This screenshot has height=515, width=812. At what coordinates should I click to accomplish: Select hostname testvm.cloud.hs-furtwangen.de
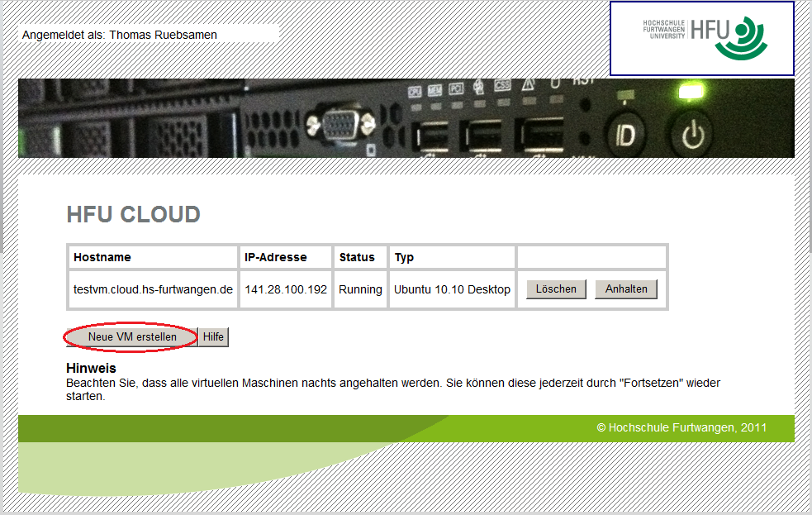click(152, 289)
